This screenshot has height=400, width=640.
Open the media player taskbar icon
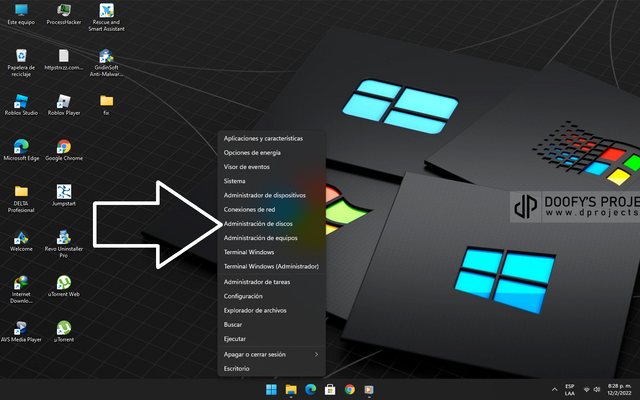[x=369, y=389]
